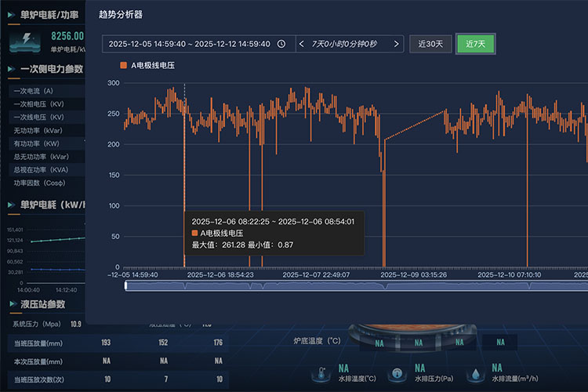588x392 pixels.
Task: Go to previous time window with left chevron
Action: [x=303, y=44]
